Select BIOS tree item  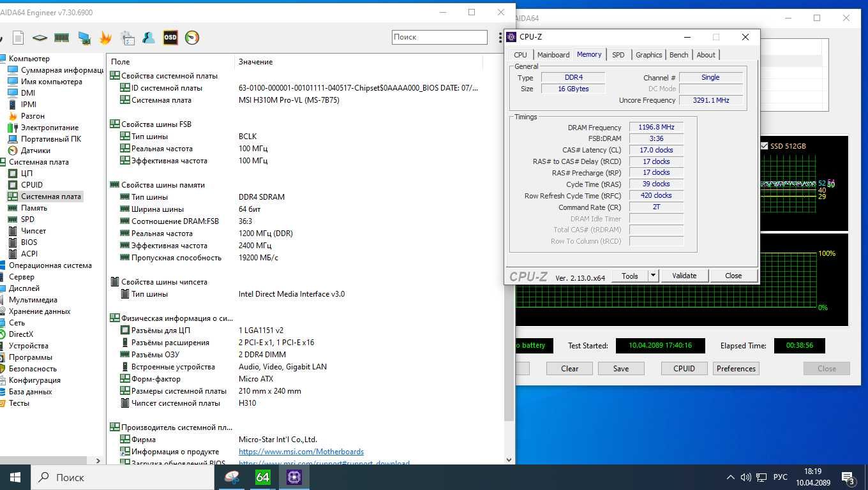(x=29, y=242)
